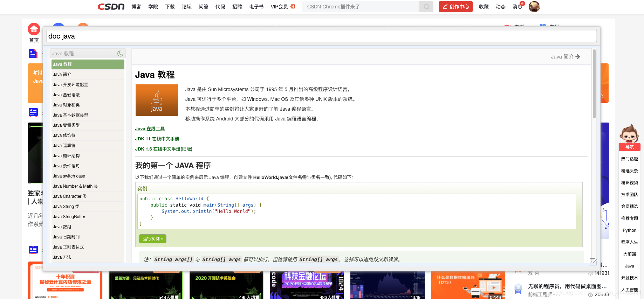Open 创作中心 button
This screenshot has height=299, width=644.
[x=455, y=7]
